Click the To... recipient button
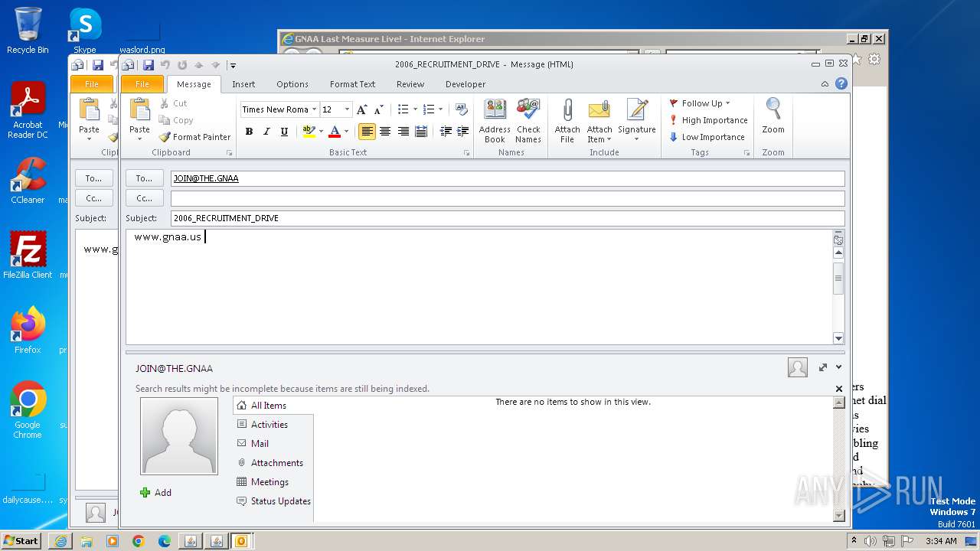The image size is (980, 551). click(144, 178)
